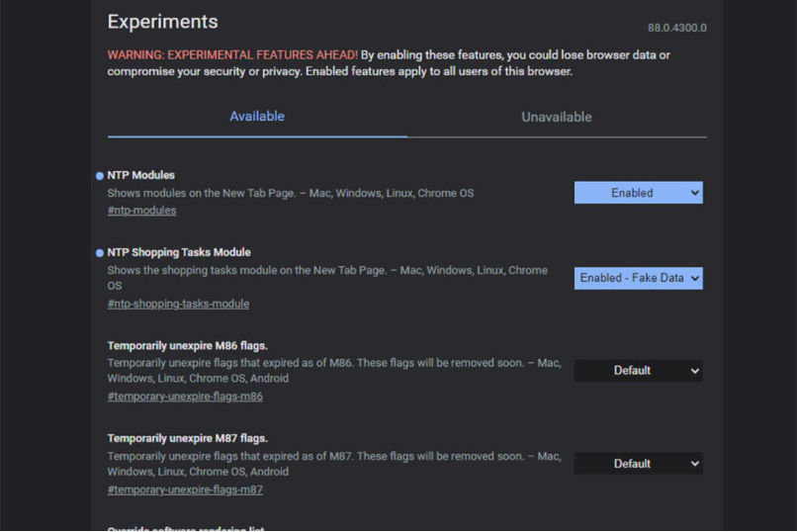
Task: Open the M87 flags Default dropdown
Action: [639, 464]
